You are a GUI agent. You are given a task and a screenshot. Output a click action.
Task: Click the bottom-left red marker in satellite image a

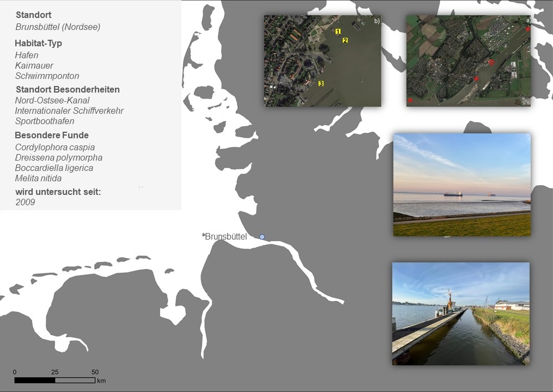[x=410, y=100]
